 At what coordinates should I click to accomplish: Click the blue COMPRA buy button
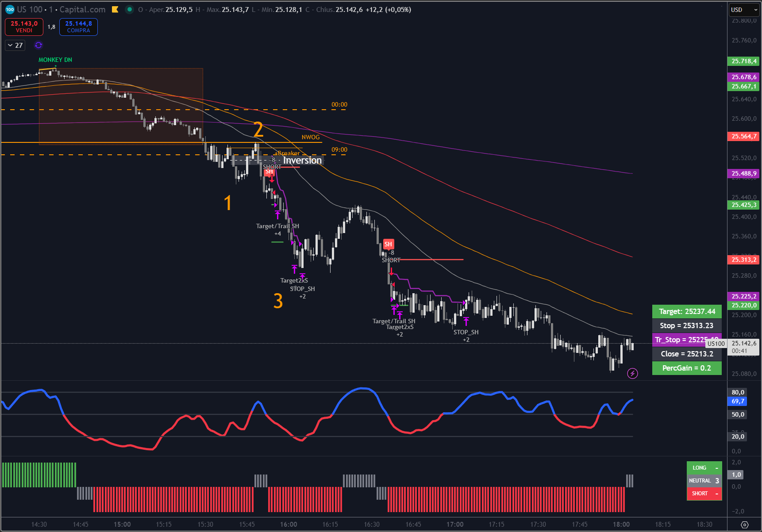pyautogui.click(x=78, y=27)
